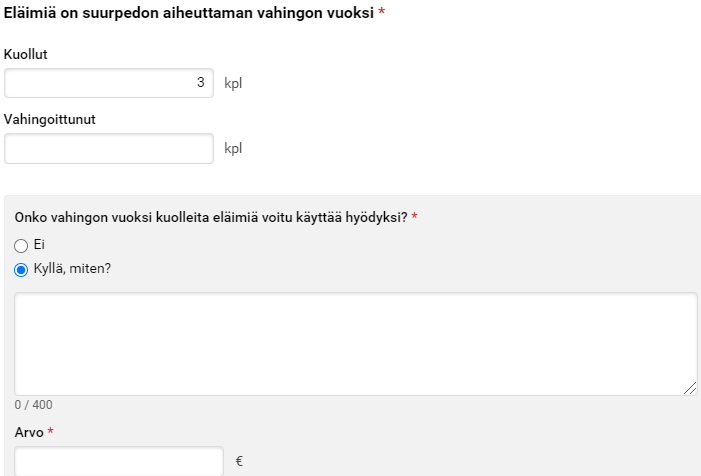Click the "kpl" unit beside Kuollut field
The height and width of the screenshot is (476, 701).
point(233,84)
